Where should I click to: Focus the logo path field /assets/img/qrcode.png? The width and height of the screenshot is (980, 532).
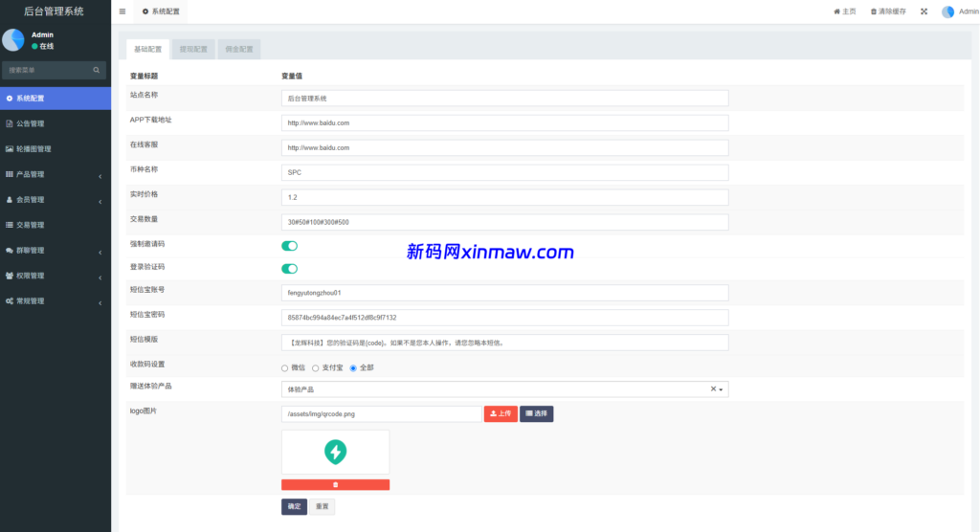(381, 414)
